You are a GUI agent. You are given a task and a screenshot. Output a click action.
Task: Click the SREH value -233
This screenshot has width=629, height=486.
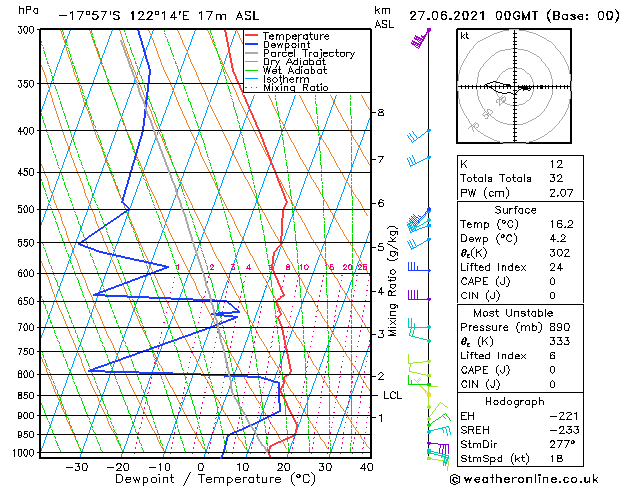tap(564, 430)
